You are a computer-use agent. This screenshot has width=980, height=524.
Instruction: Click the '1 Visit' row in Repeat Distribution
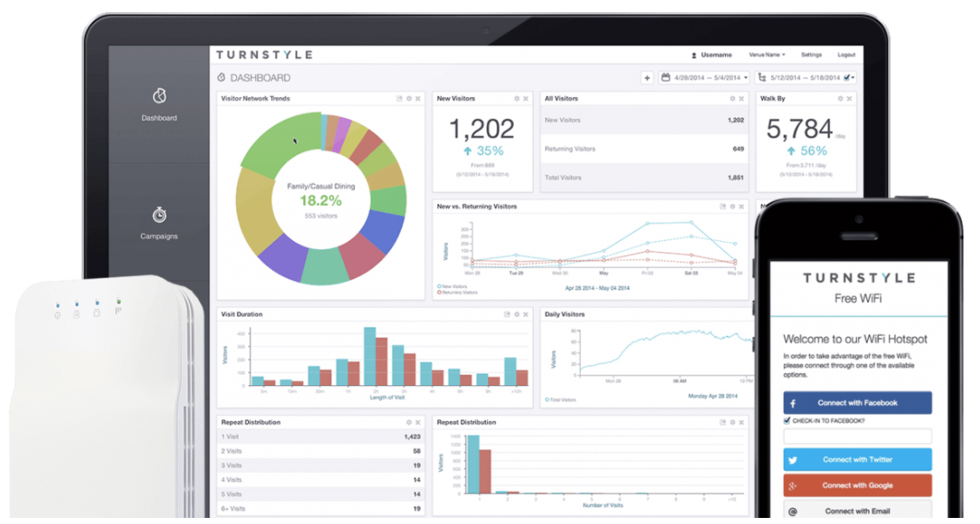pos(320,436)
